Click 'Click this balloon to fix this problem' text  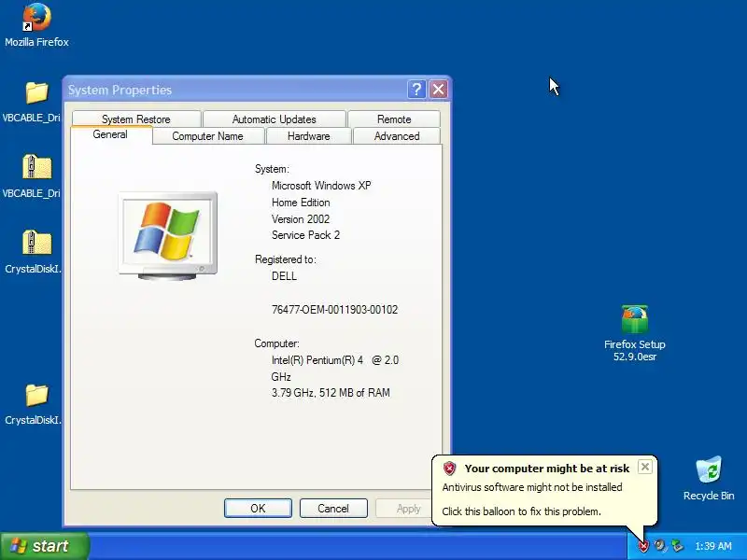coord(521,511)
